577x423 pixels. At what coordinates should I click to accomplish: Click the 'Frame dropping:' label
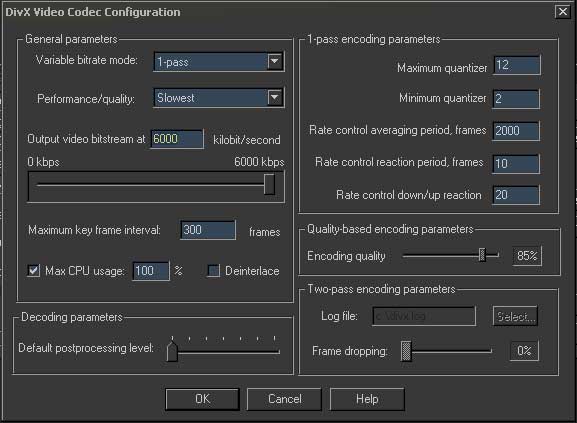350,351
